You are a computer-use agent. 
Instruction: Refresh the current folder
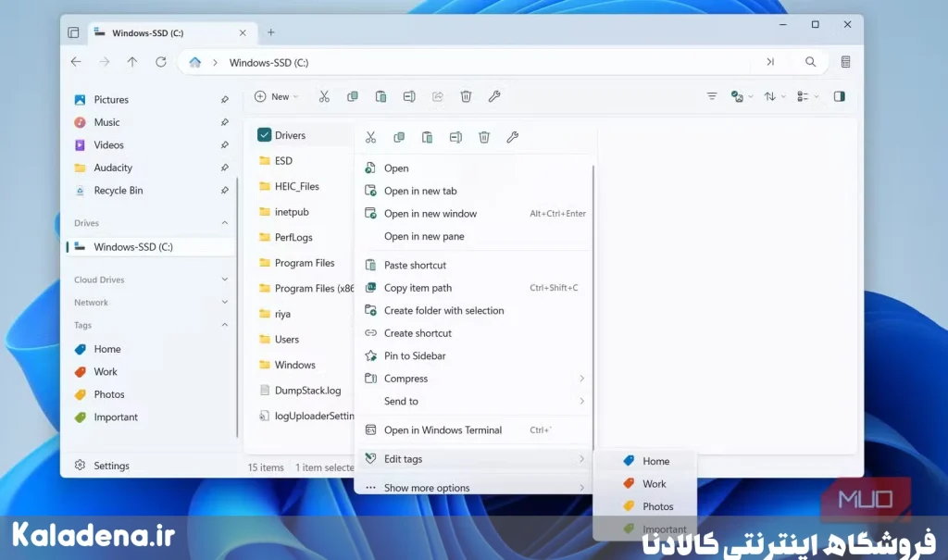(x=161, y=62)
